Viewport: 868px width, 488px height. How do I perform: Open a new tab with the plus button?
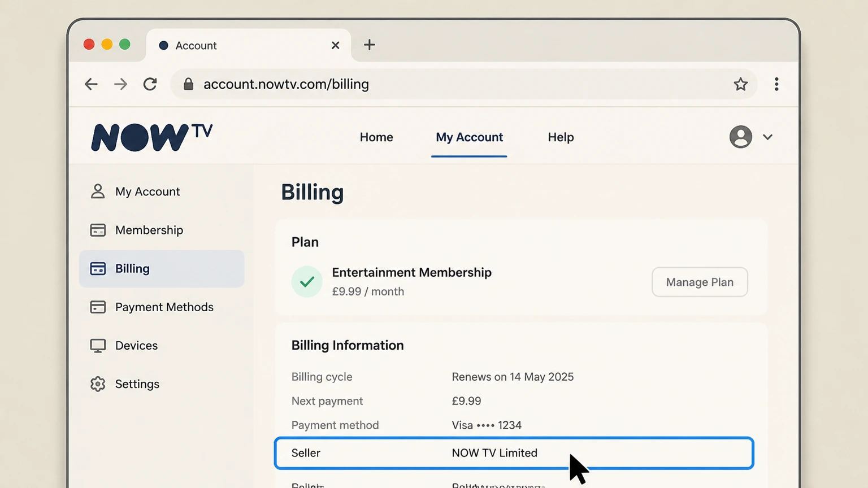click(x=369, y=45)
